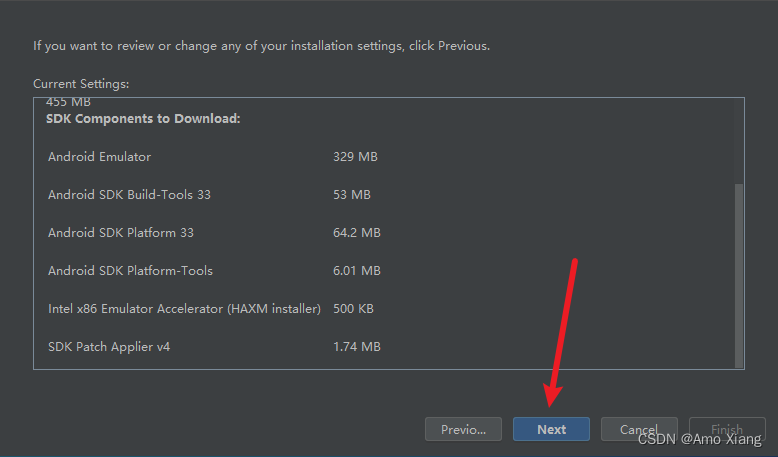Screen dimensions: 778x457
Task: Click the Next button
Action: pos(551,429)
